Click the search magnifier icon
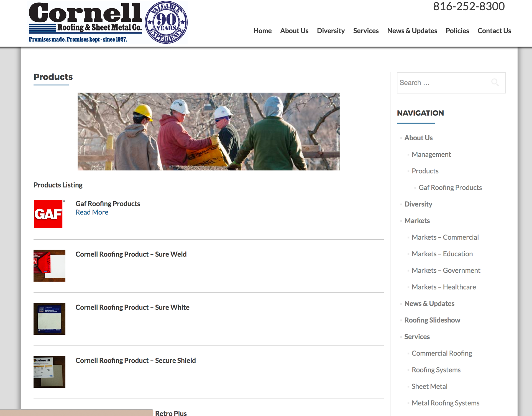The image size is (532, 416). click(x=495, y=82)
